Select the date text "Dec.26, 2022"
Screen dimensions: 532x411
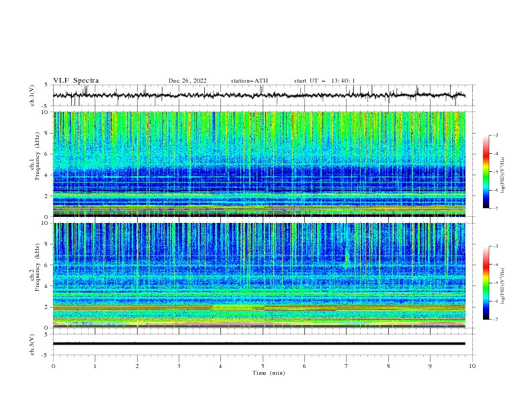coord(187,81)
